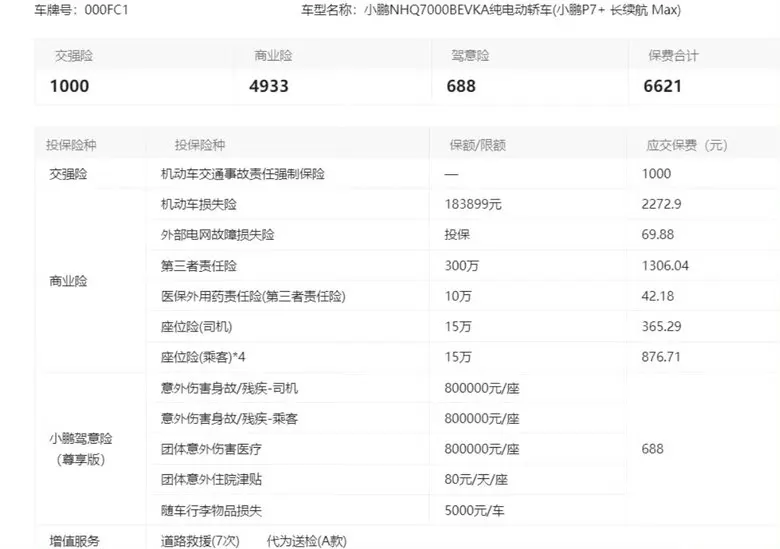The image size is (780, 549).
Task: Select the 第三者责任险 row label
Action: click(198, 266)
